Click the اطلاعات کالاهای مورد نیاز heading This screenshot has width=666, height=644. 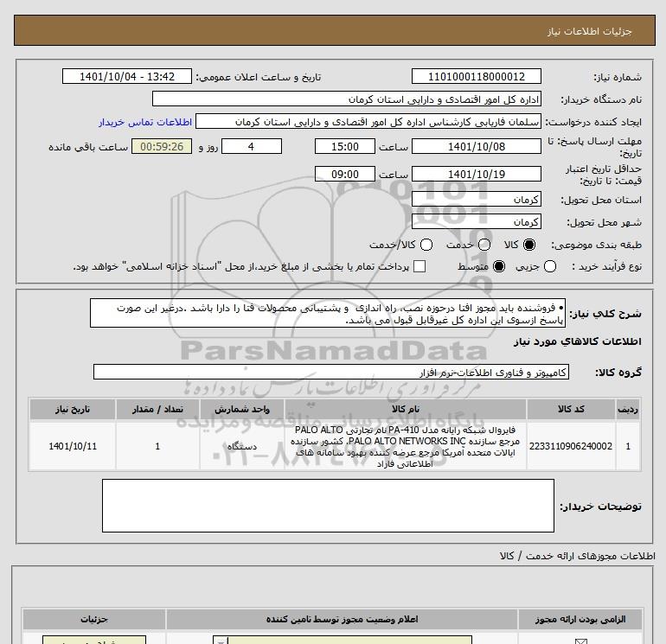[x=577, y=341]
